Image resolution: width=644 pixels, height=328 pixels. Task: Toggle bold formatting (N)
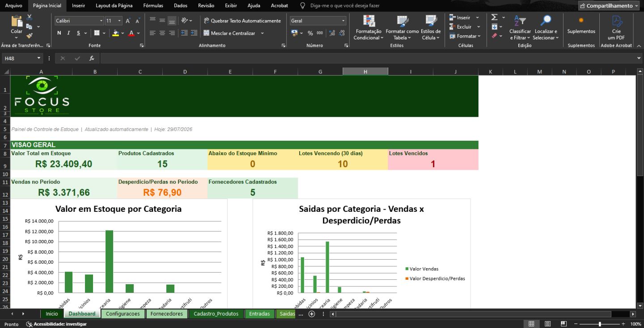59,33
